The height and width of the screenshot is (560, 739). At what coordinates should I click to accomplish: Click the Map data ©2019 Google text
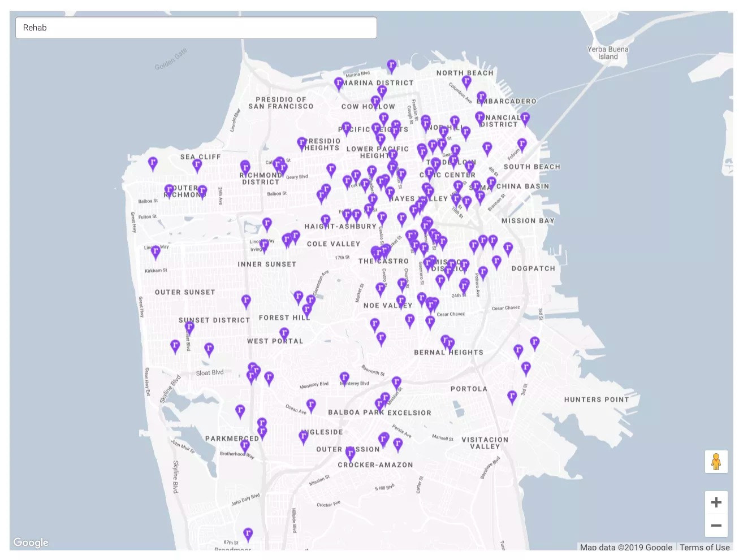pyautogui.click(x=626, y=547)
